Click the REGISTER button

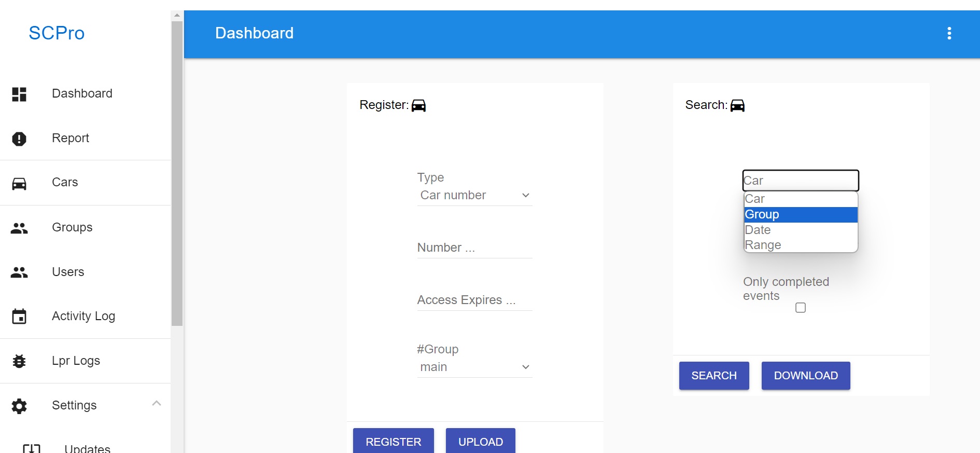click(393, 441)
